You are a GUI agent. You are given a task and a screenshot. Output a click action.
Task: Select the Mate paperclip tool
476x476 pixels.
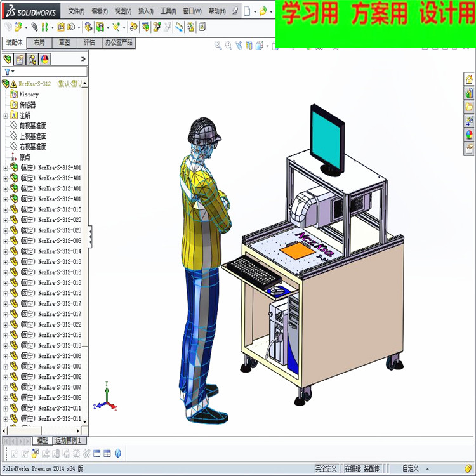tap(35, 27)
